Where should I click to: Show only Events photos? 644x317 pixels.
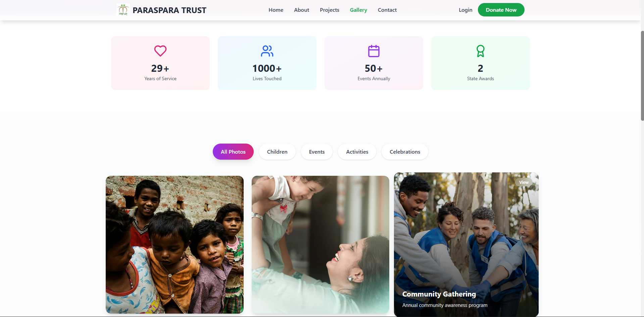tap(317, 152)
